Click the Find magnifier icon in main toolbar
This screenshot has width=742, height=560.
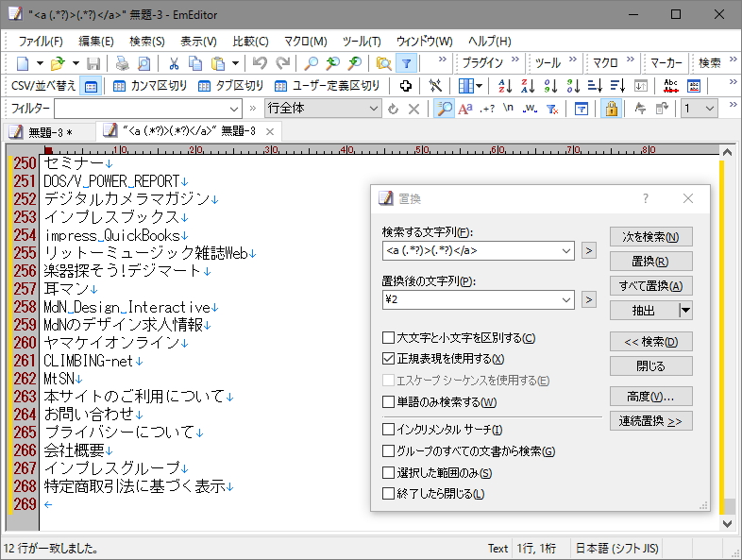coord(311,63)
